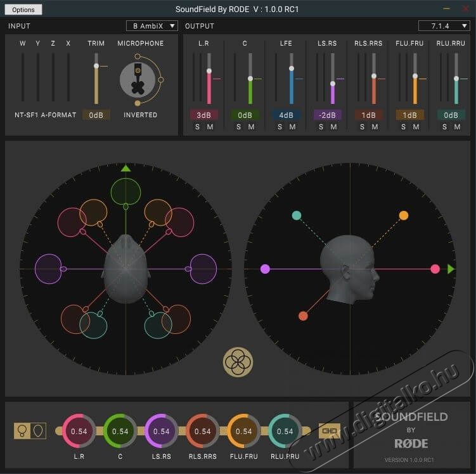Click the INVERTED microphone label
476x474 pixels.
[140, 115]
